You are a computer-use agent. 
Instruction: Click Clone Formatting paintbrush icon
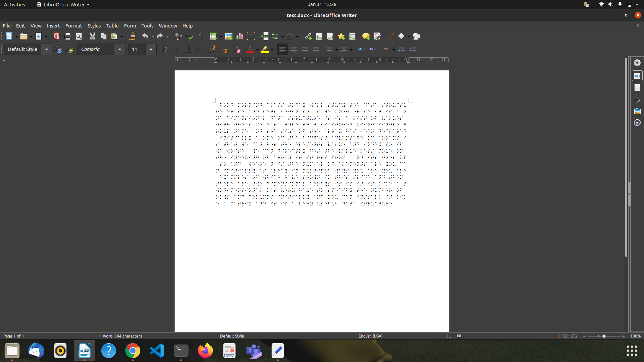click(x=132, y=36)
